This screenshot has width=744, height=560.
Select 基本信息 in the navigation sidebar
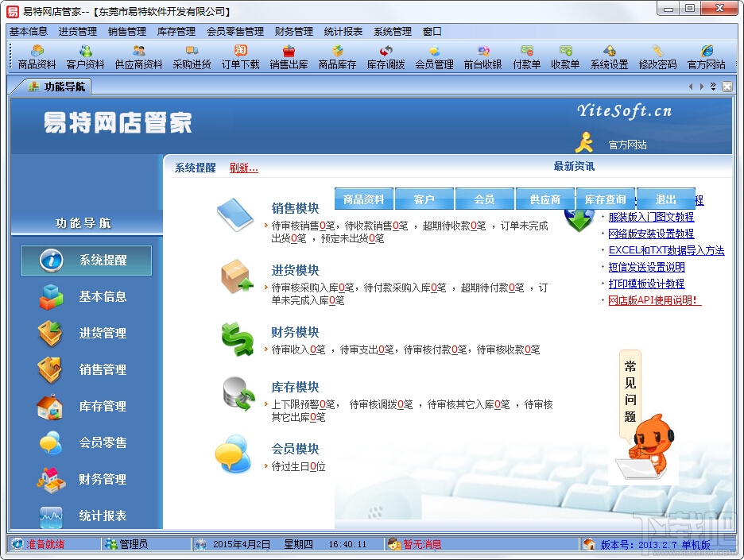pos(87,297)
